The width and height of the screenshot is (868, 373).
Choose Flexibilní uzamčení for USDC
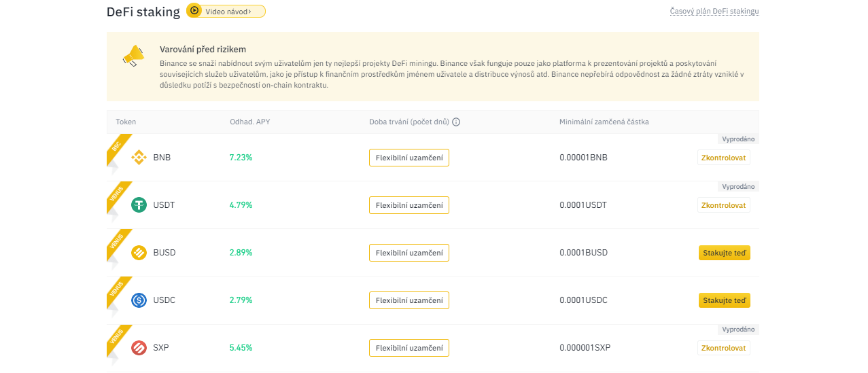pos(409,300)
